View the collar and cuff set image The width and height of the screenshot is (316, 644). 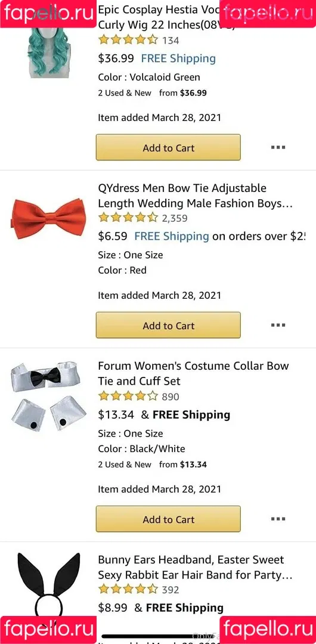(x=48, y=396)
